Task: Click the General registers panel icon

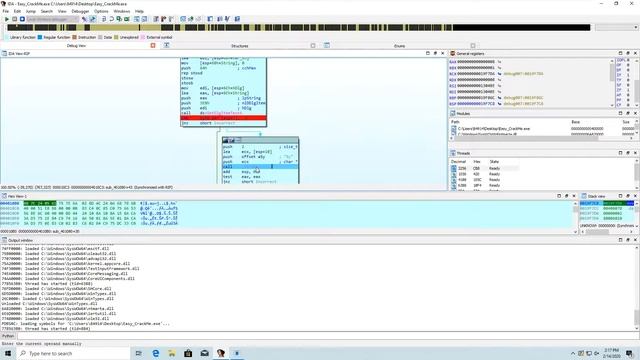Action: coord(452,53)
